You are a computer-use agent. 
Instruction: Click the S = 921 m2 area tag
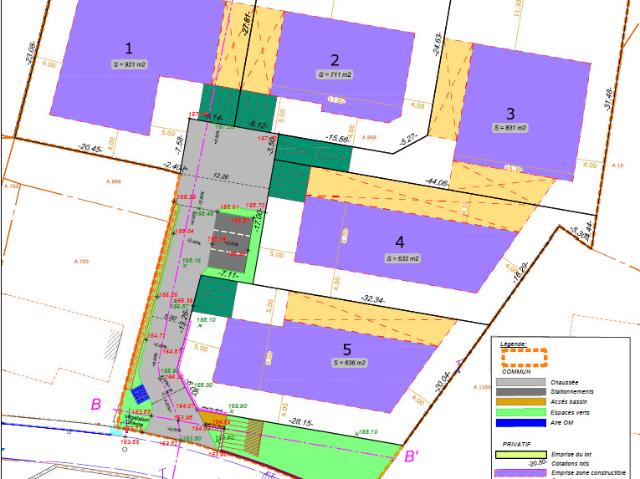pyautogui.click(x=129, y=64)
